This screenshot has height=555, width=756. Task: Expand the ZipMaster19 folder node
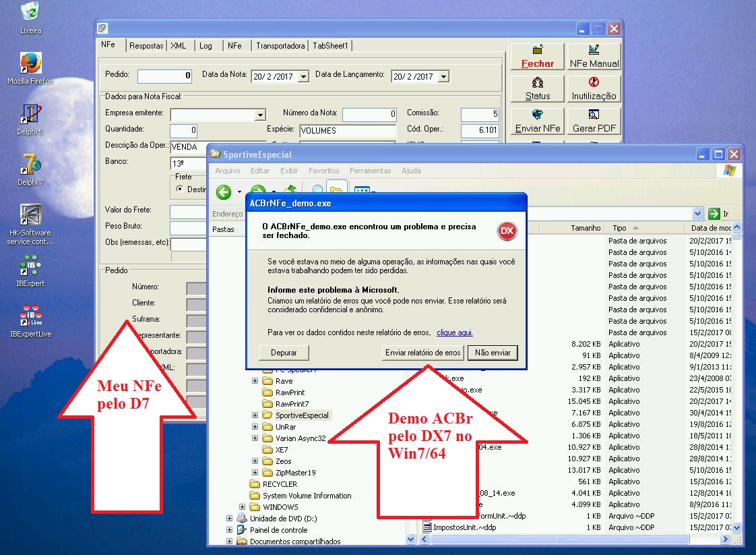(x=255, y=473)
